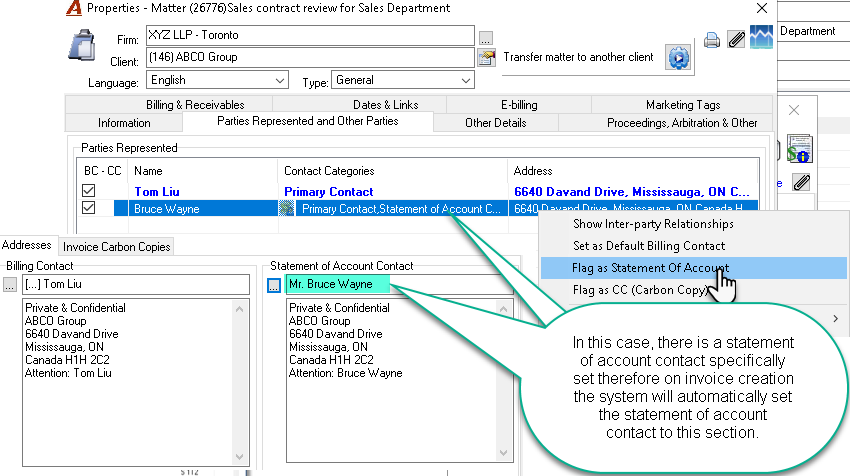Select Flag as CC (Carbon Copy)
The width and height of the screenshot is (850, 476).
coord(641,290)
